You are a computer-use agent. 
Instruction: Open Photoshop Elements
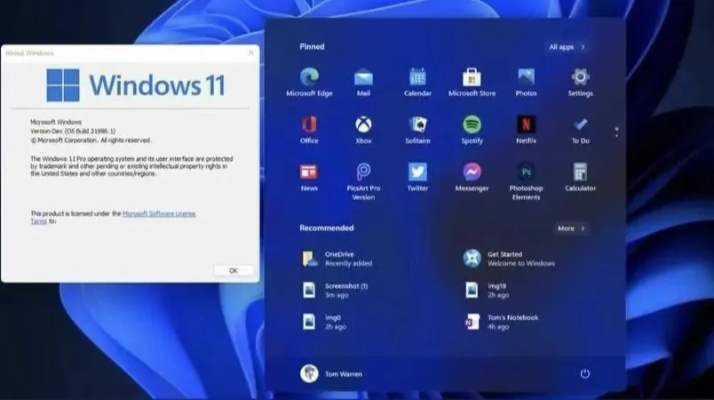tap(526, 182)
